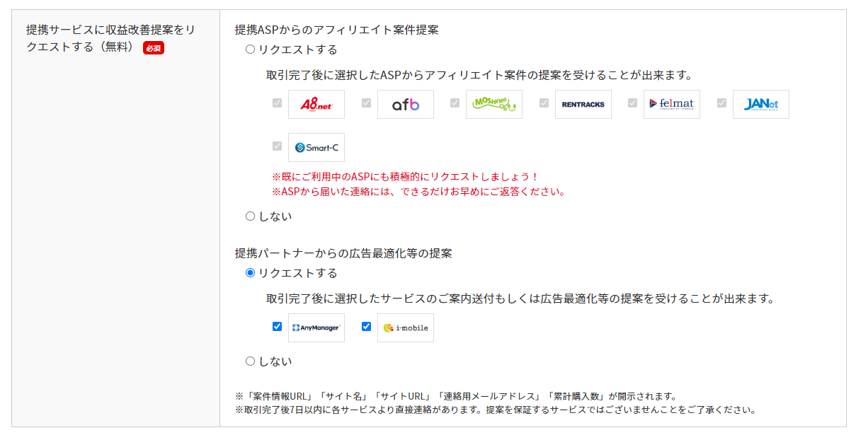Click the JANet ASP logo
The width and height of the screenshot is (868, 435).
point(760,104)
